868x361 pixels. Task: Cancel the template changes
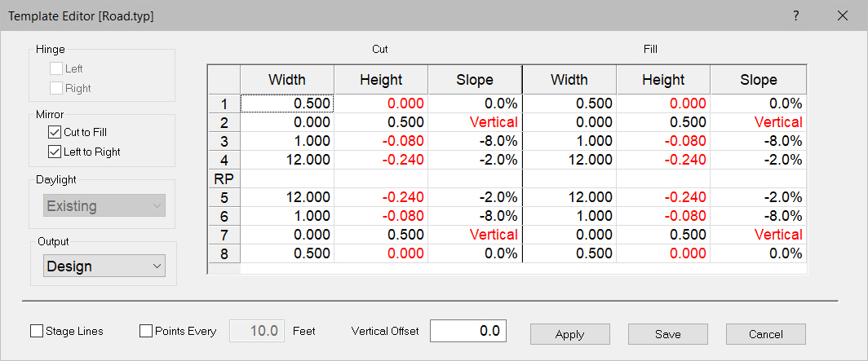[765, 334]
